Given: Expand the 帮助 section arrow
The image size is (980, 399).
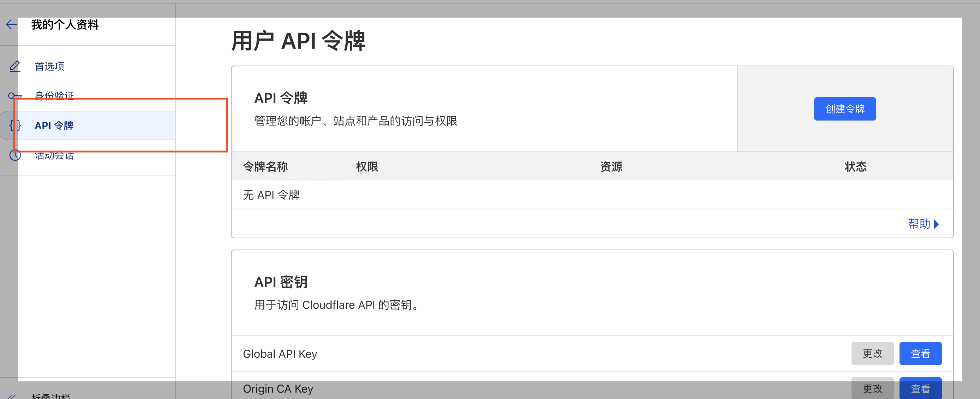Looking at the screenshot, I should click(936, 224).
